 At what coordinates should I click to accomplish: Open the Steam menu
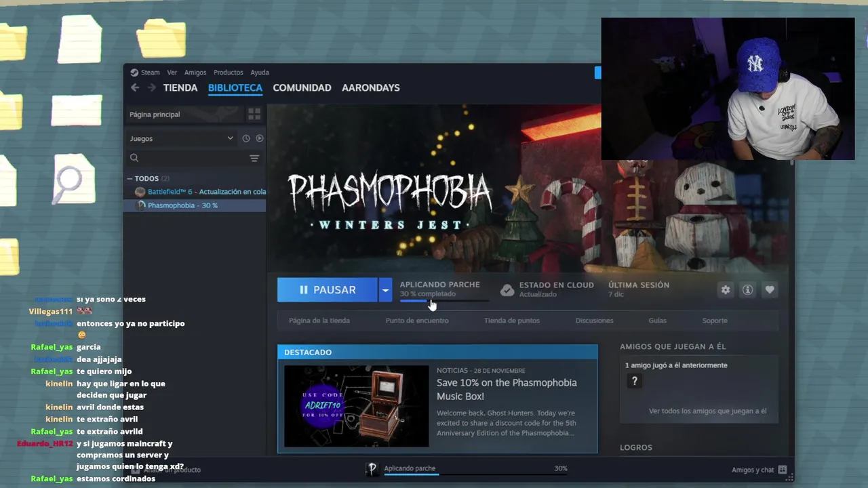(x=151, y=73)
